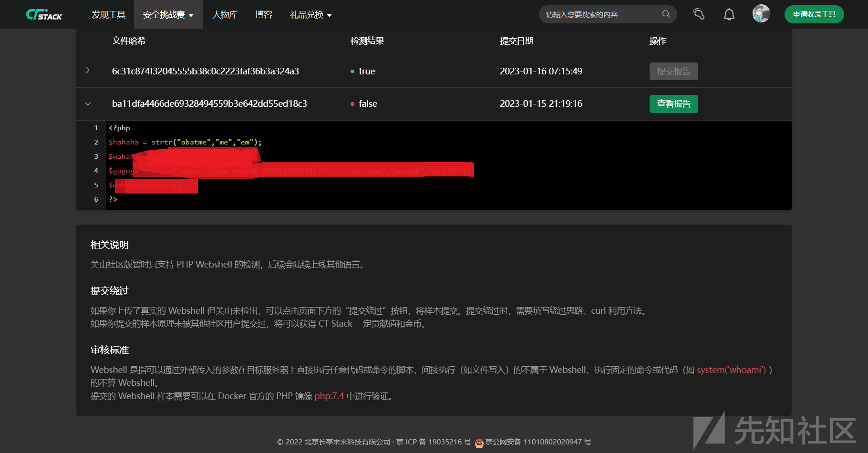
Task: Open the 京公网安备 11010802020947 号 link
Action: [538, 442]
